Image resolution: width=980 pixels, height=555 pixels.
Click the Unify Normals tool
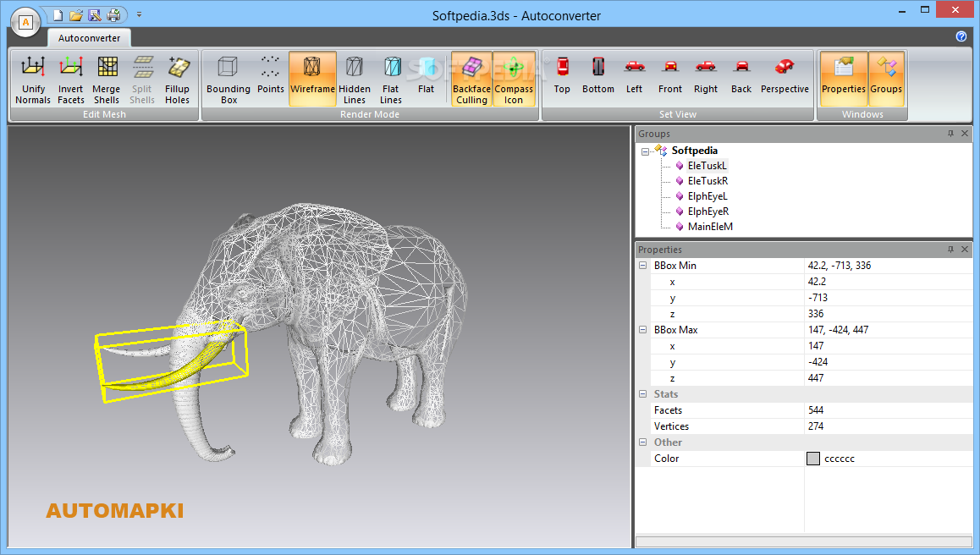[33, 80]
